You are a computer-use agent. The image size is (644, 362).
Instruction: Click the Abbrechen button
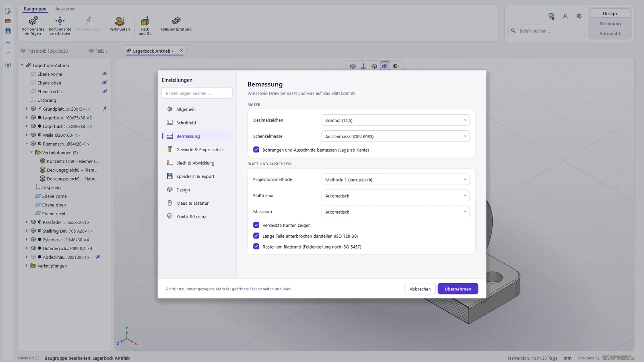click(x=420, y=289)
